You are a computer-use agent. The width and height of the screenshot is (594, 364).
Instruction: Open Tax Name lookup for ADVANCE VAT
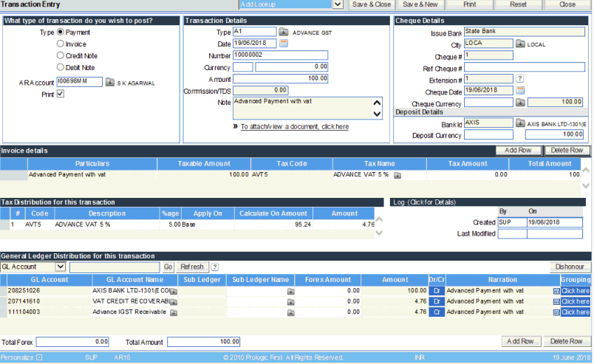tap(397, 175)
